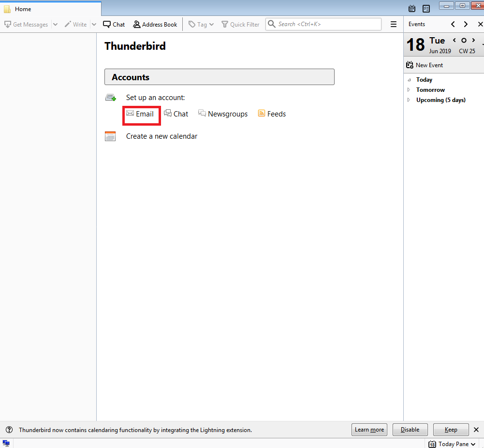
Task: Click the Write message button
Action: [75, 24]
